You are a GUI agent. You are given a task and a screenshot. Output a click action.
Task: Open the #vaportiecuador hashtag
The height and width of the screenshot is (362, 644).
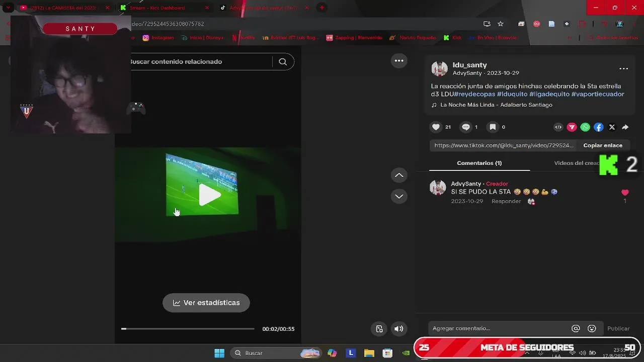point(598,94)
